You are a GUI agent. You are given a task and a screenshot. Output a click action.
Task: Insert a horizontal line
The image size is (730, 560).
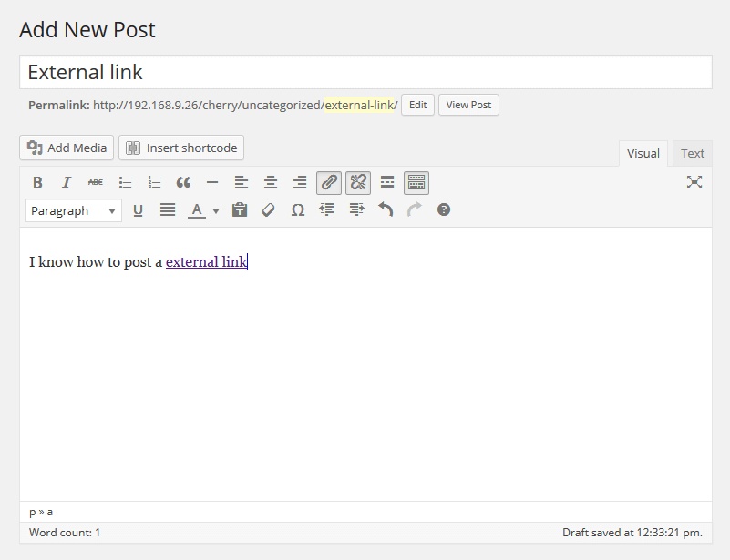pos(212,182)
